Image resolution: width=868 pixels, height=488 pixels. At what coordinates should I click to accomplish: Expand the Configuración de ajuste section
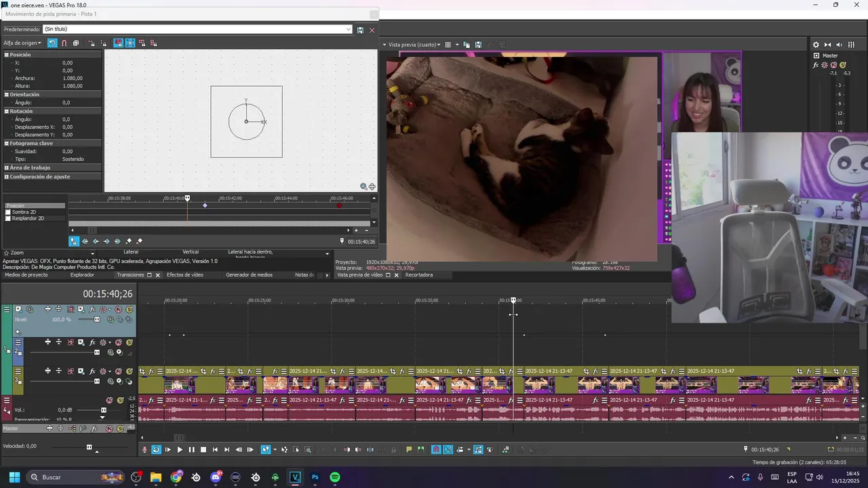pyautogui.click(x=7, y=177)
